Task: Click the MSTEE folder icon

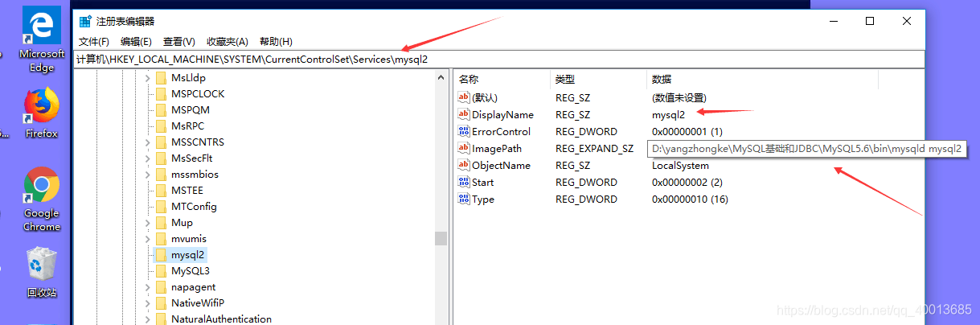Action: (x=161, y=191)
